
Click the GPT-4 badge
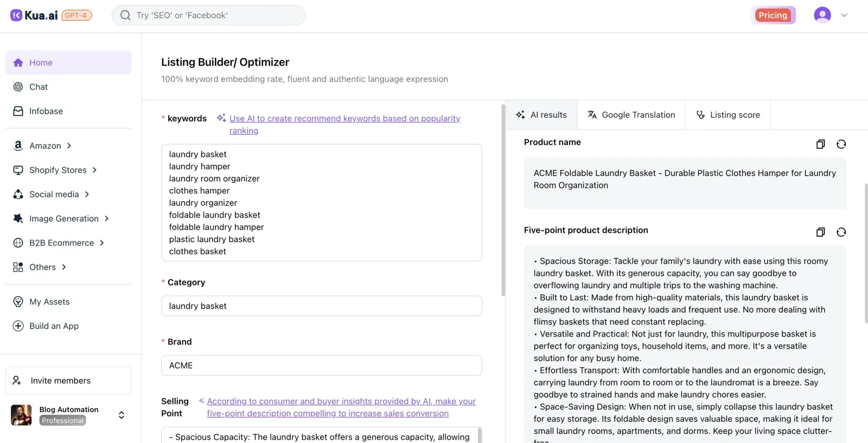point(76,15)
